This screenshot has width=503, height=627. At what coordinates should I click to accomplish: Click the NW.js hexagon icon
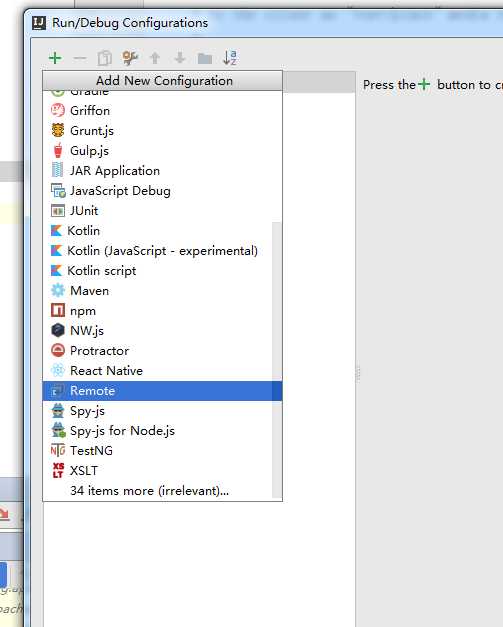(x=58, y=330)
